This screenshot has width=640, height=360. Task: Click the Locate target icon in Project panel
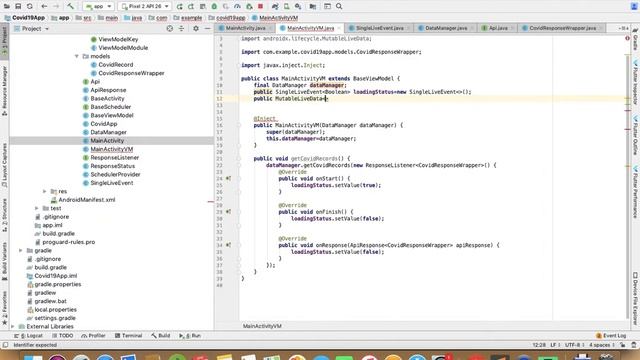[x=170, y=29]
